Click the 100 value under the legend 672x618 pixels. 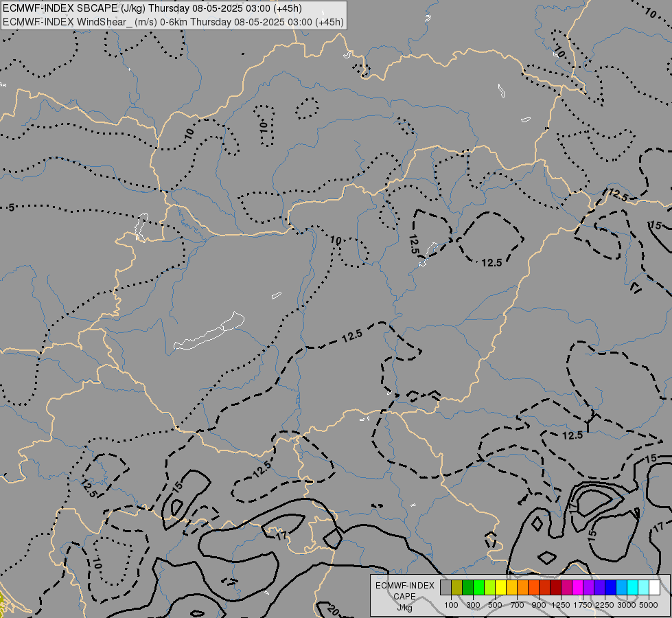click(x=451, y=605)
